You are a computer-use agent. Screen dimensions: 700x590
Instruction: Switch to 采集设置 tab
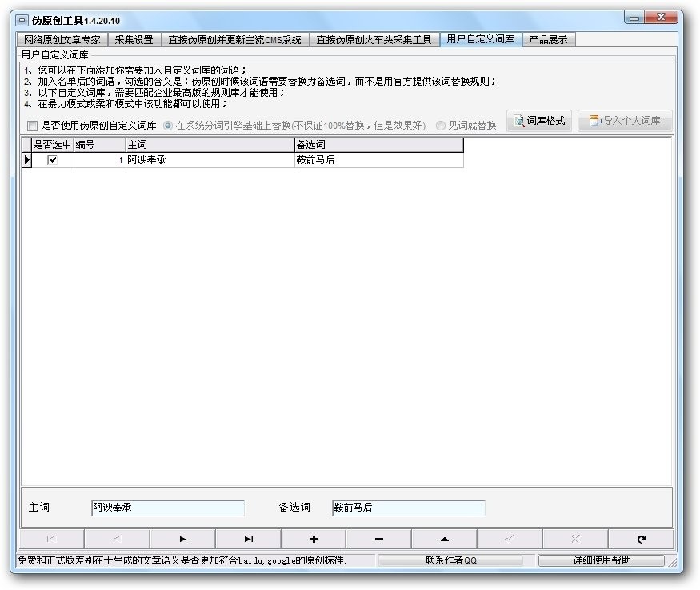tap(134, 40)
